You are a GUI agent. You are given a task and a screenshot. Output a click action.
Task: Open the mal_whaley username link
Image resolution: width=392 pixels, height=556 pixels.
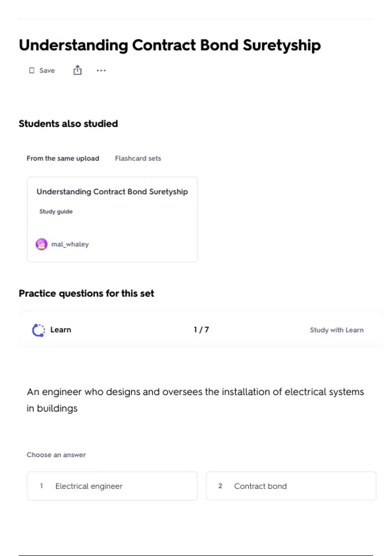click(x=70, y=244)
